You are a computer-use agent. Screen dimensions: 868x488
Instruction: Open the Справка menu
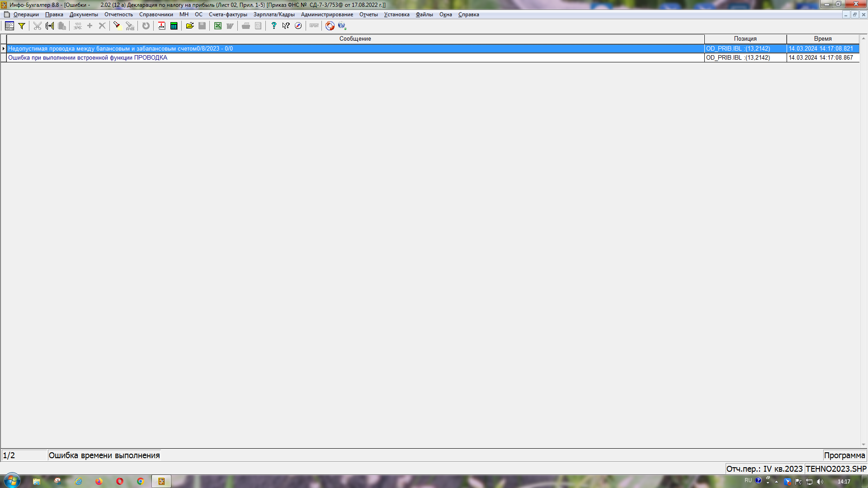tap(468, 14)
